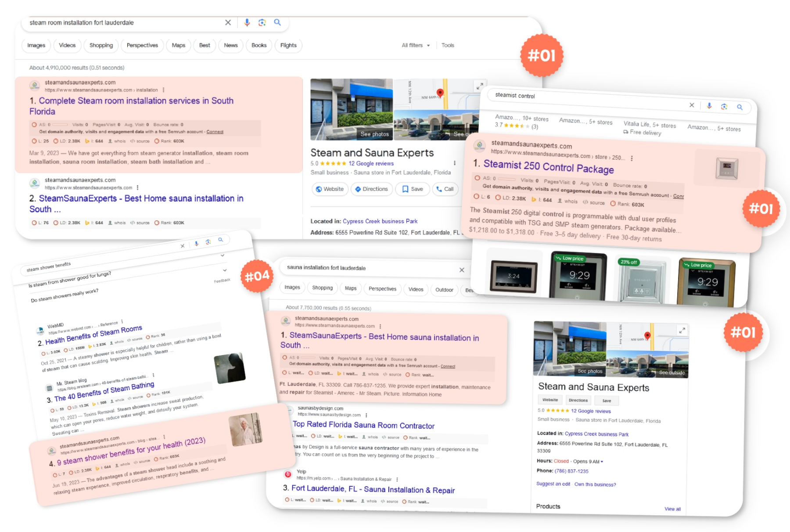The image size is (790, 532).
Task: Open Steamist 250 Control Package result
Action: pyautogui.click(x=548, y=167)
